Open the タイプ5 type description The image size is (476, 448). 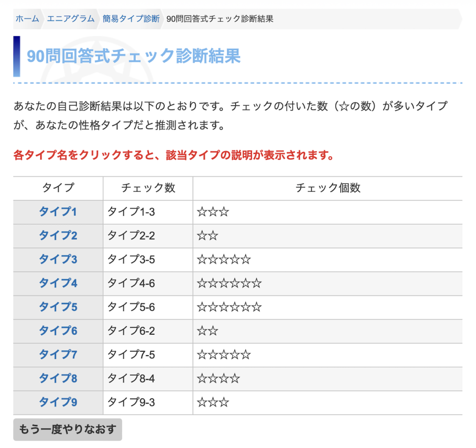point(58,307)
